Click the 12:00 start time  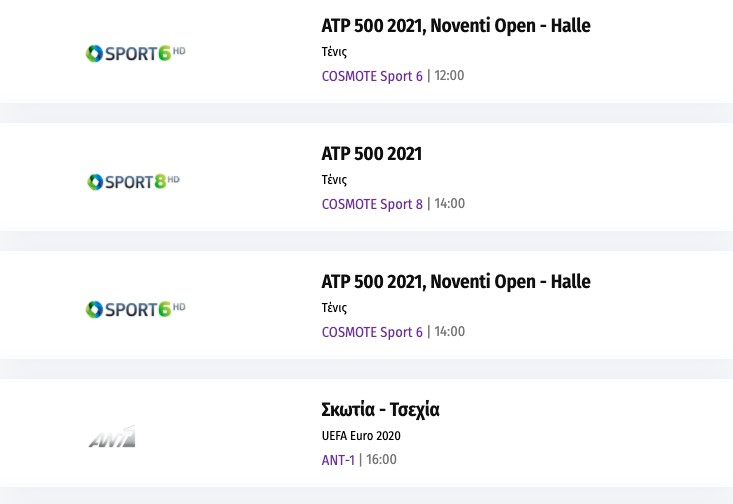449,76
